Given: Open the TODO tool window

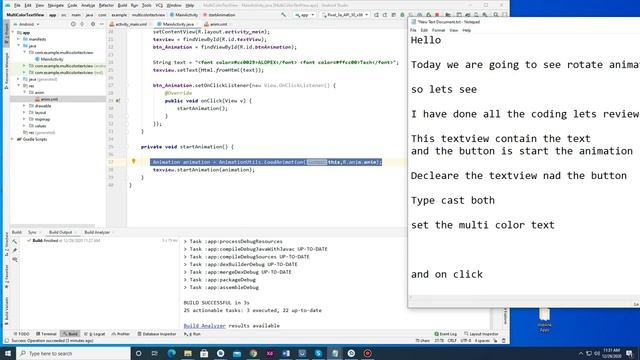Looking at the screenshot, I should (x=22, y=334).
